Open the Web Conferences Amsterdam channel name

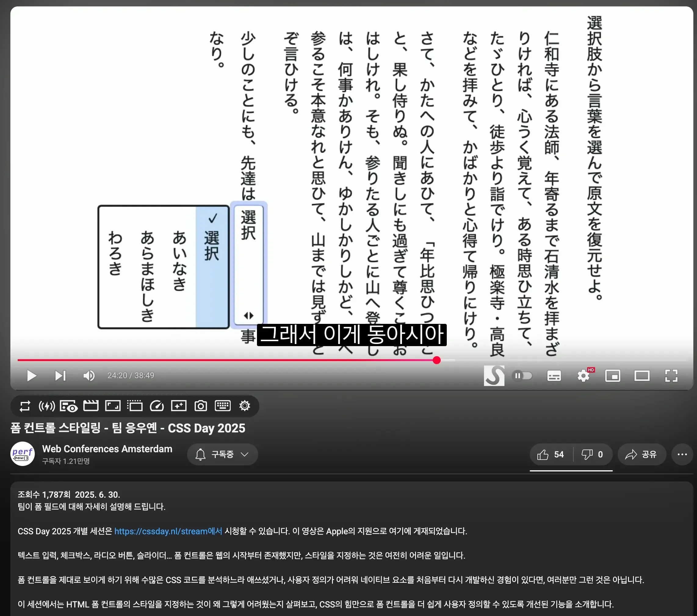click(x=107, y=449)
